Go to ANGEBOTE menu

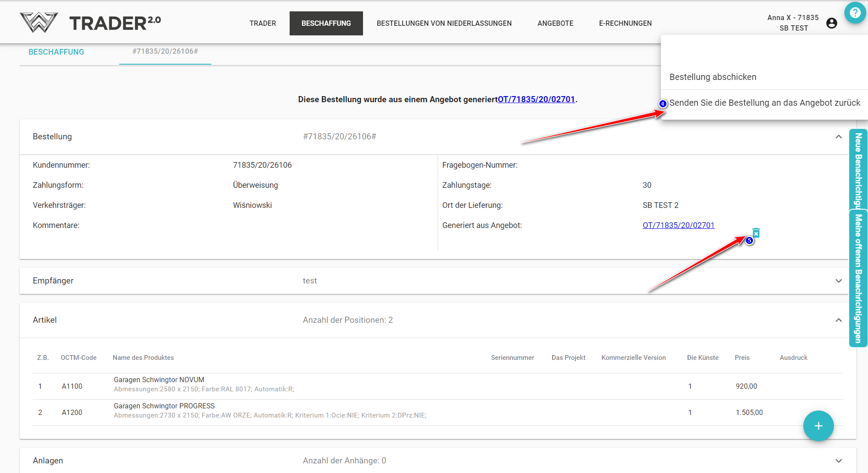pyautogui.click(x=555, y=23)
